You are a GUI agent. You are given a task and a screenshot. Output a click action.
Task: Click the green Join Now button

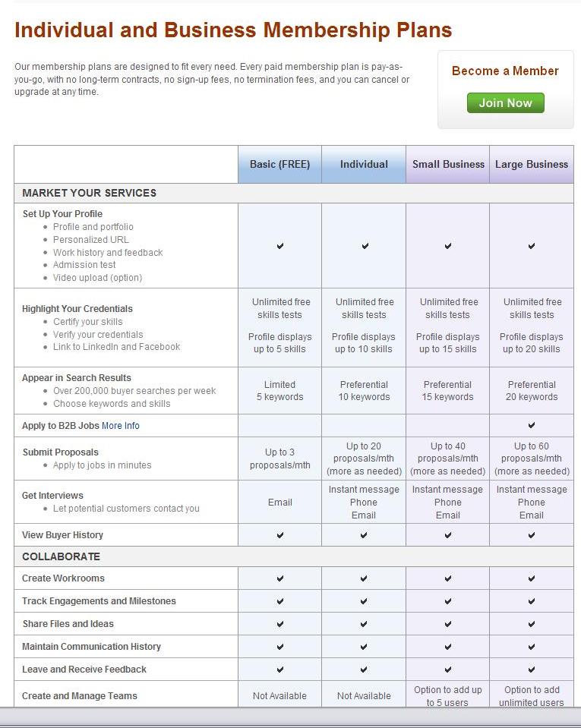tap(505, 102)
